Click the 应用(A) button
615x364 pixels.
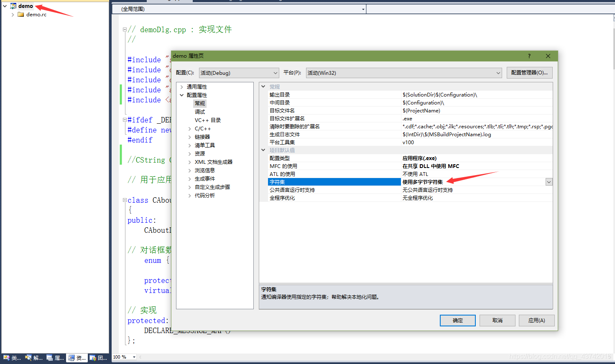pyautogui.click(x=537, y=321)
